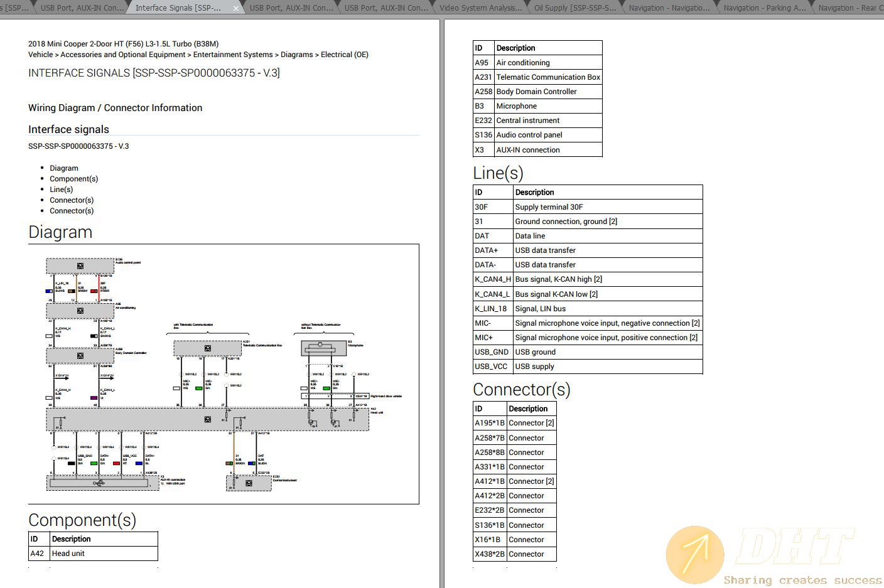Screen dimensions: 884x588
Task: Jump to Diagram section link
Action: [64, 168]
